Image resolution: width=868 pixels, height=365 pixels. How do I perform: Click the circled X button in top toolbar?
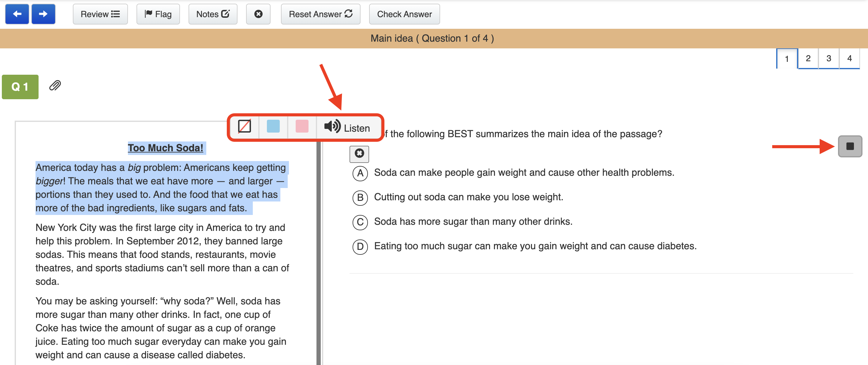258,14
